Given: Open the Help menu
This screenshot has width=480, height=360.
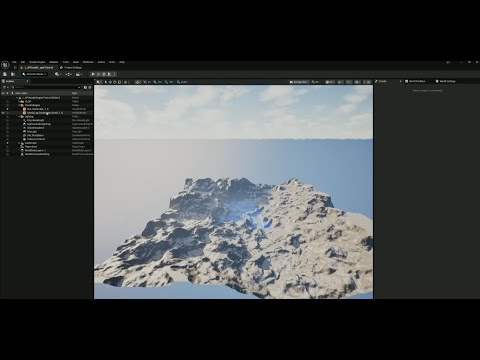Looking at the screenshot, I should pyautogui.click(x=122, y=62).
